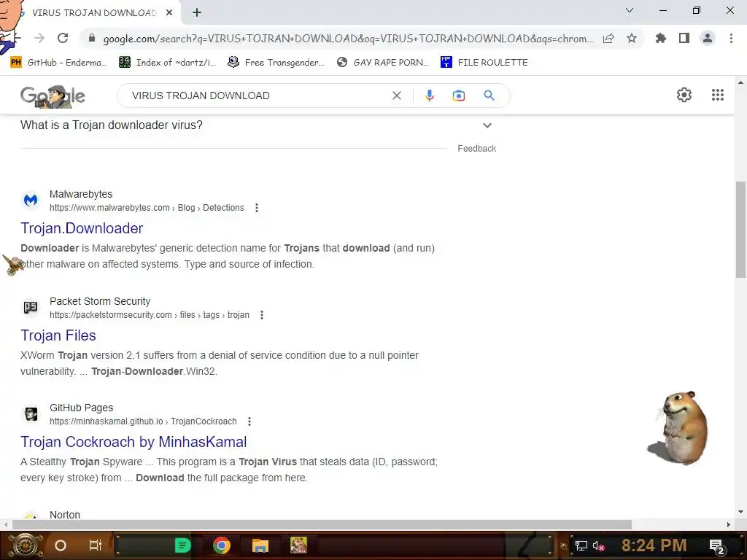
Task: Unmute the volume tray icon
Action: pyautogui.click(x=599, y=545)
